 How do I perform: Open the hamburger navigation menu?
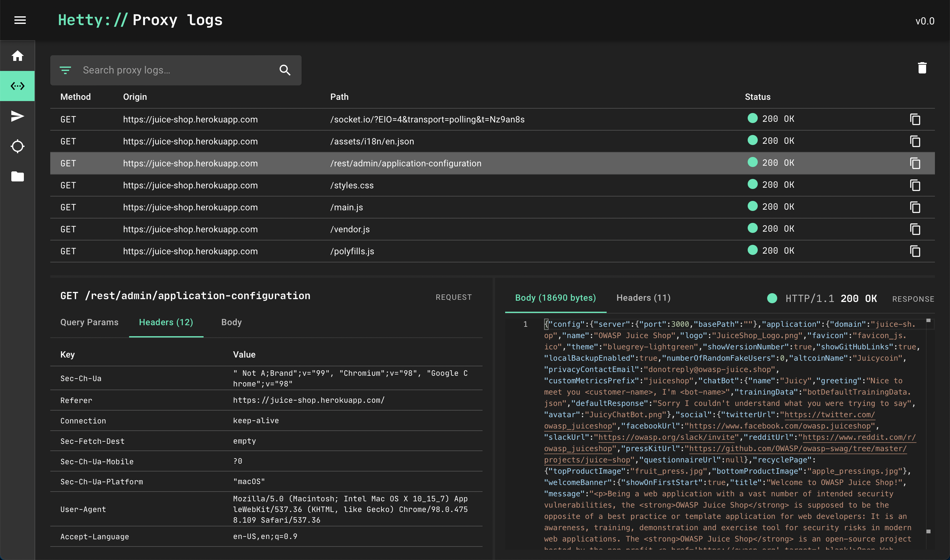[19, 20]
